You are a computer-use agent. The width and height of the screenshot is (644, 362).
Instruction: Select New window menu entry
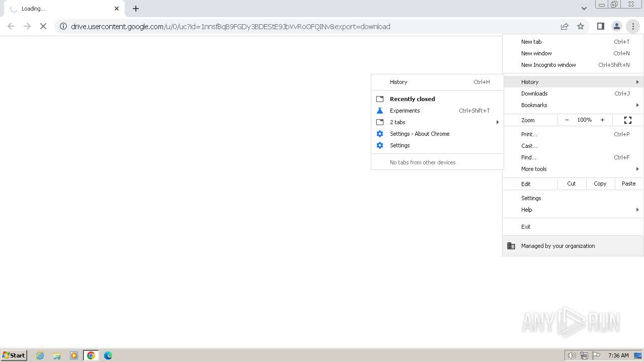tap(573, 53)
